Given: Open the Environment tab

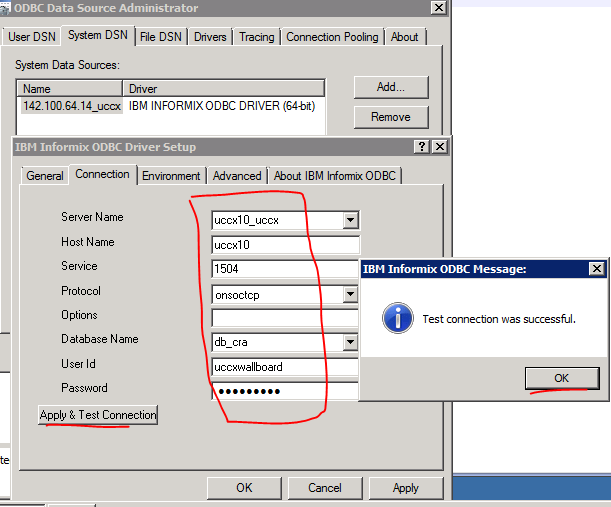Looking at the screenshot, I should point(171,176).
